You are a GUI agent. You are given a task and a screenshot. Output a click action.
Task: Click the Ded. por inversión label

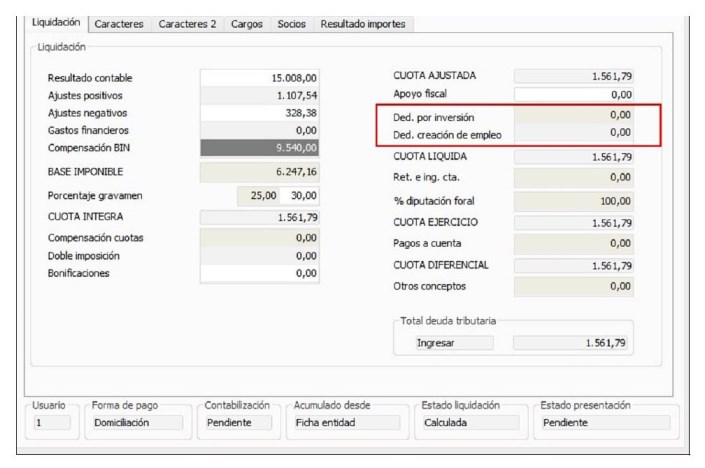[x=433, y=118]
